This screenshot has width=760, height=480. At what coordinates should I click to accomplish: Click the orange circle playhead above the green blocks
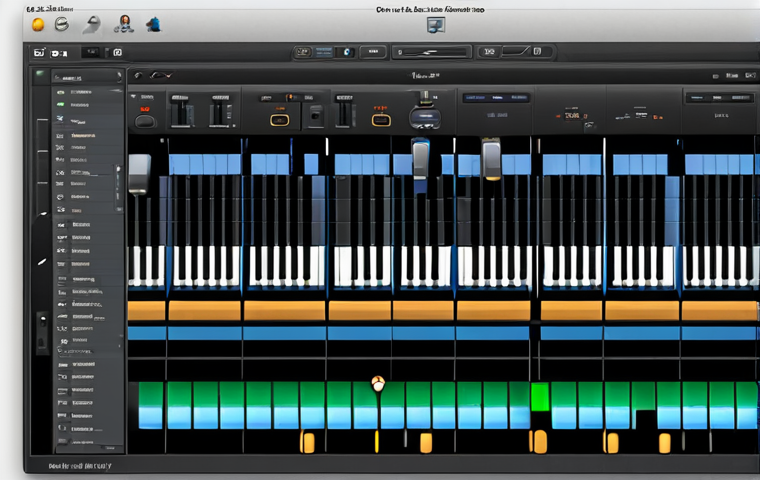click(378, 384)
